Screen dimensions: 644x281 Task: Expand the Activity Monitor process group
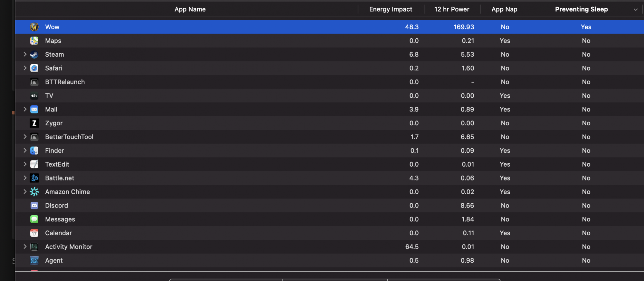click(x=25, y=247)
